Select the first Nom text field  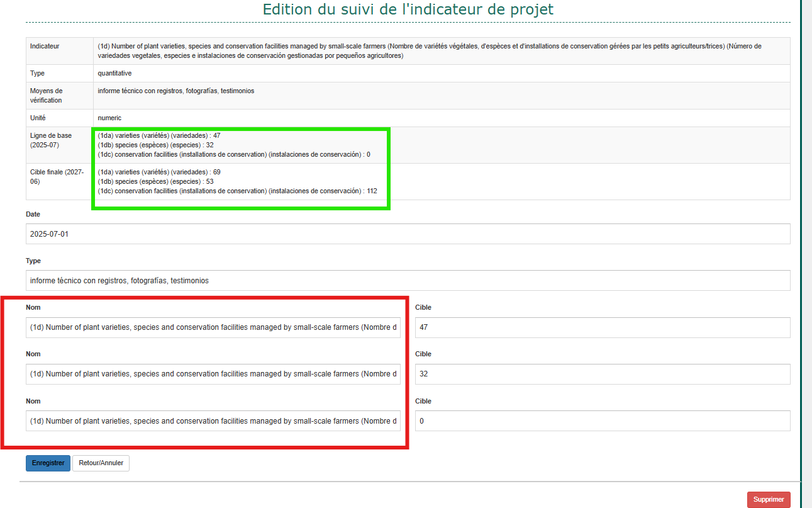click(213, 327)
